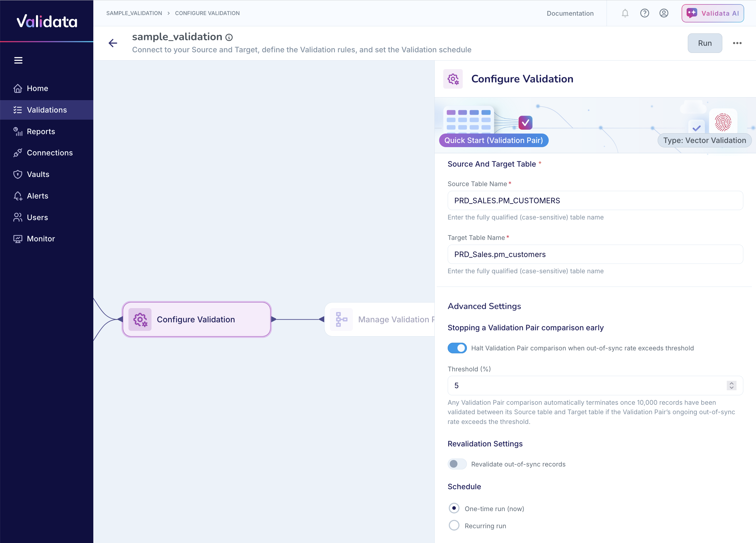Open the Validations section in sidebar
Screen dimensions: 756x543
[46, 110]
